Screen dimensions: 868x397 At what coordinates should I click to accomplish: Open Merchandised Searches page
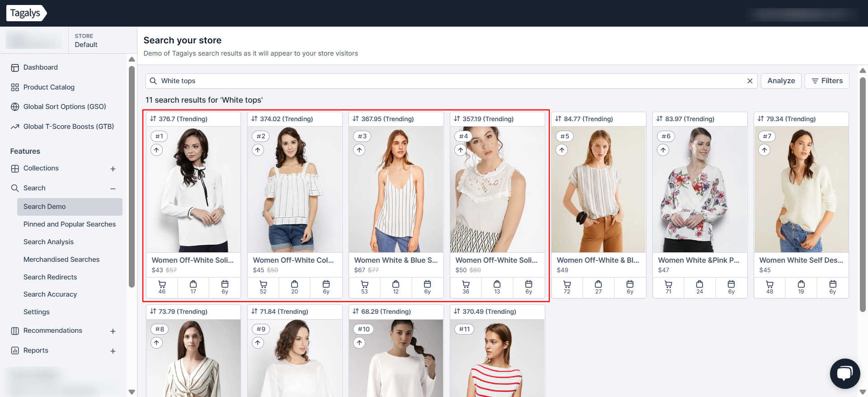pyautogui.click(x=61, y=260)
